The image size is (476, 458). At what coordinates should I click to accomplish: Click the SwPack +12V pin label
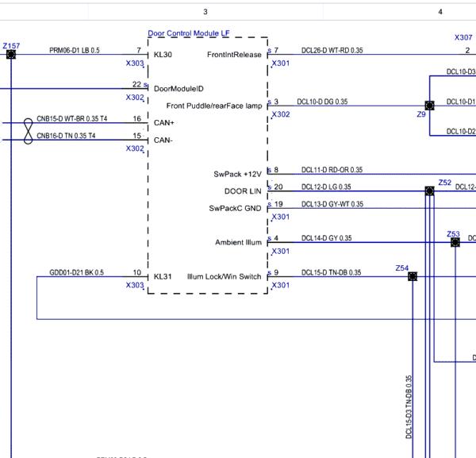(x=237, y=174)
